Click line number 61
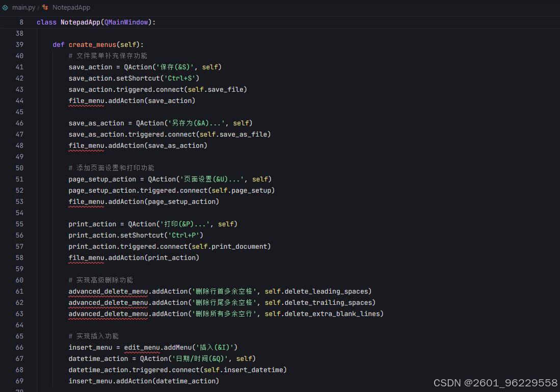560x392 pixels. click(19, 292)
